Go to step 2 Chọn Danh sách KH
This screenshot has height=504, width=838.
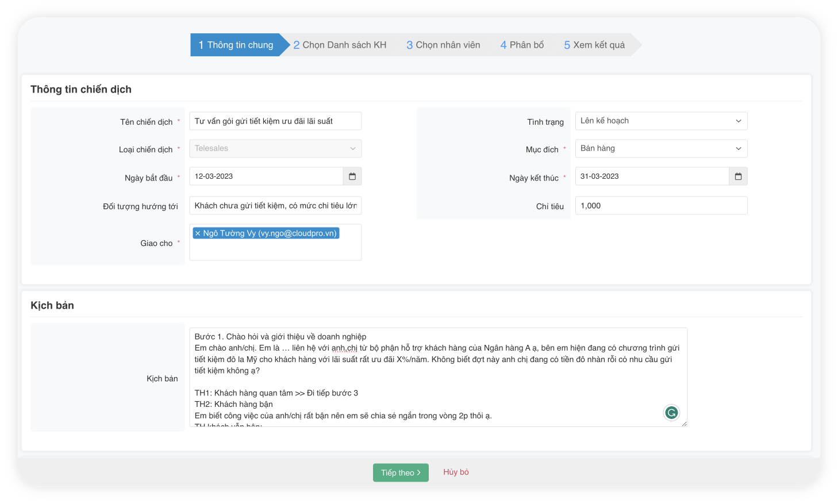(340, 45)
